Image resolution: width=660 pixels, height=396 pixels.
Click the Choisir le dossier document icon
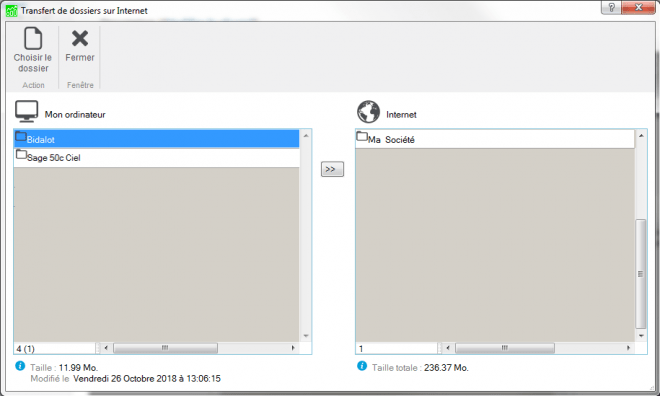[x=33, y=38]
